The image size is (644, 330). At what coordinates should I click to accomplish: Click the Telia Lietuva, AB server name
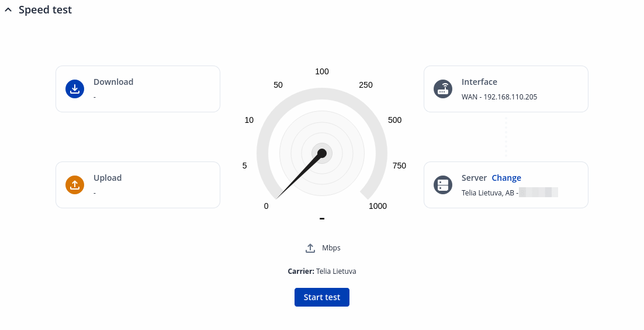pos(490,192)
